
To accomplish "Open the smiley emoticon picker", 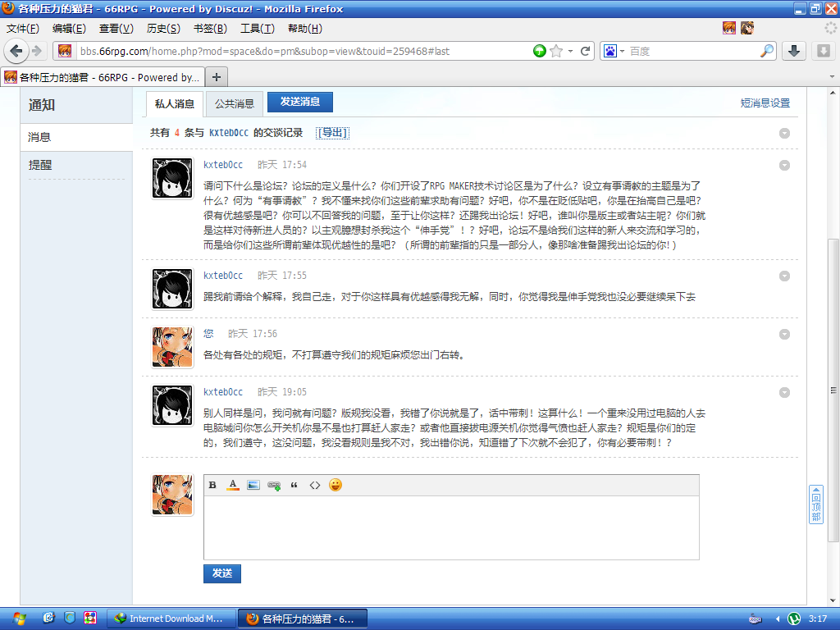I will (x=336, y=485).
